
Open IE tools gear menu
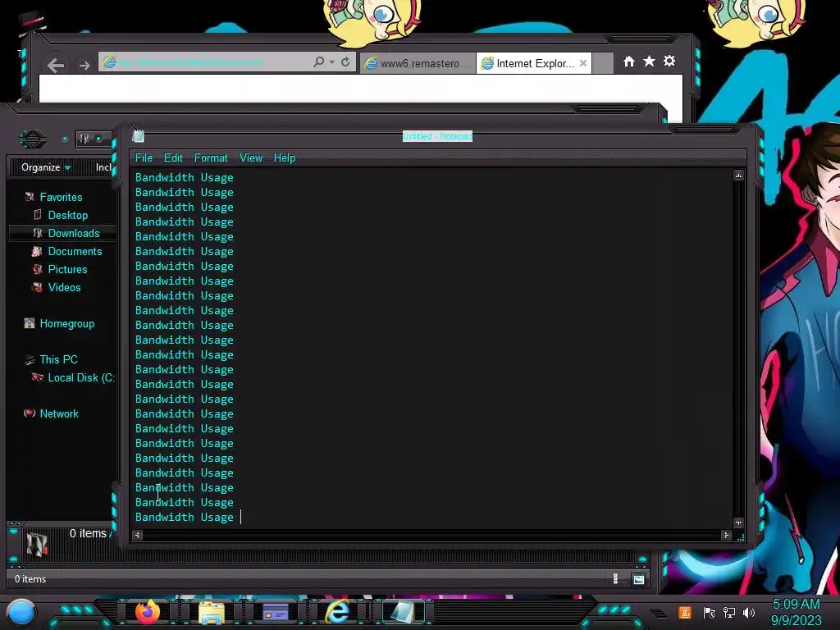point(669,61)
